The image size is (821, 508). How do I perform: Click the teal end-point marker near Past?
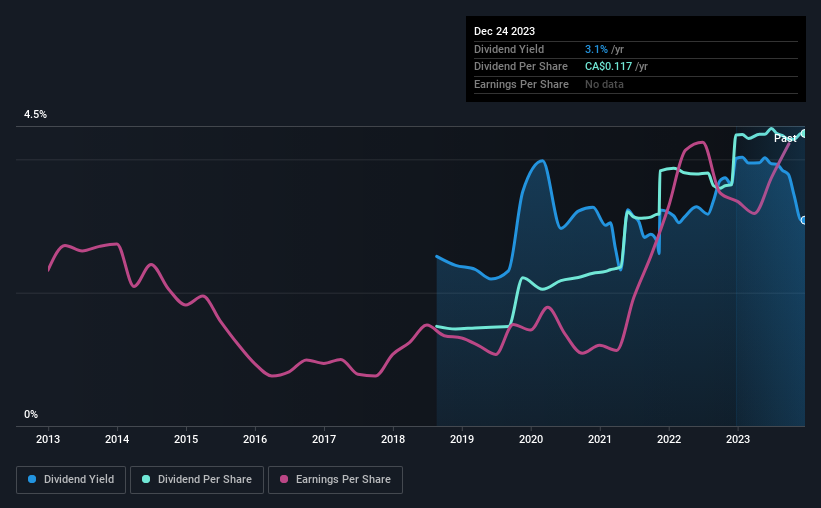[x=804, y=134]
